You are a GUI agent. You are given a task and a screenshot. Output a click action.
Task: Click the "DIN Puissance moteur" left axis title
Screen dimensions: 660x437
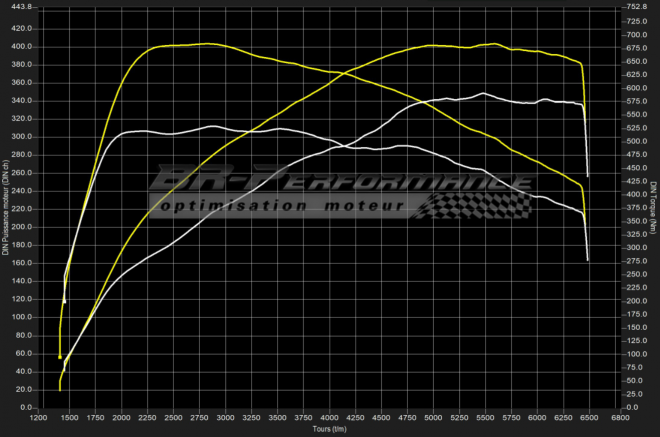tap(6, 207)
